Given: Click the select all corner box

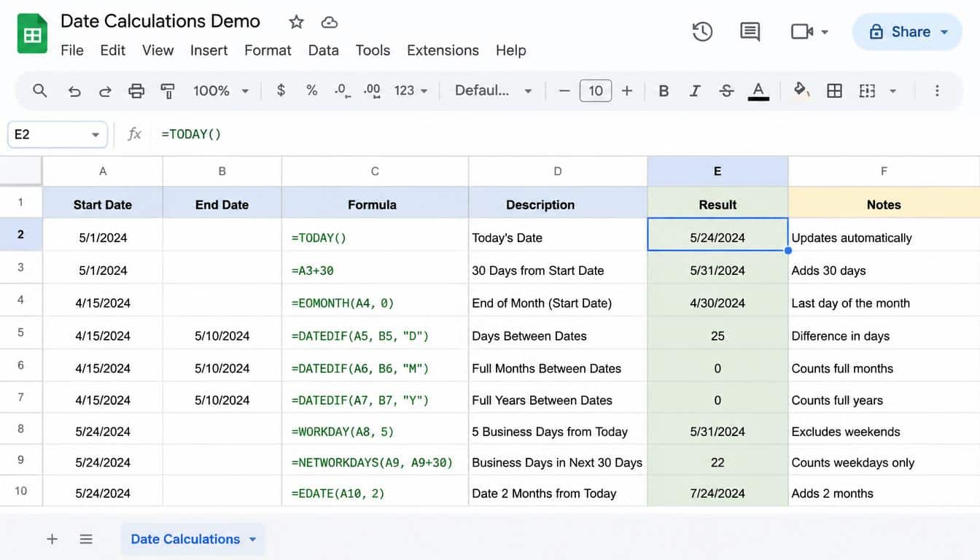Looking at the screenshot, I should [x=21, y=171].
